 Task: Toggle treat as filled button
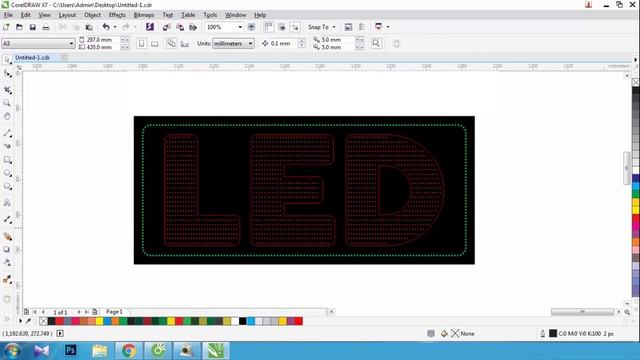(376, 43)
